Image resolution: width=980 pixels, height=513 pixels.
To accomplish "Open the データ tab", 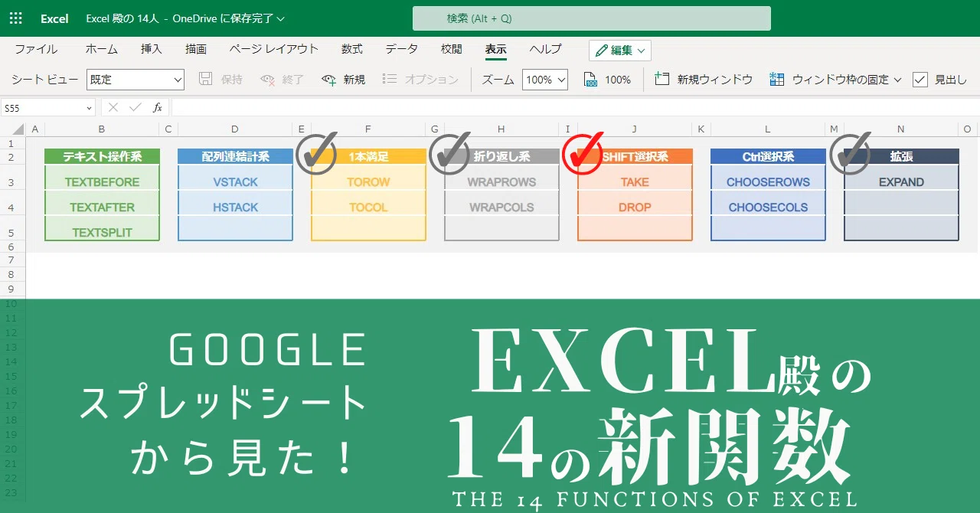I will click(x=402, y=49).
